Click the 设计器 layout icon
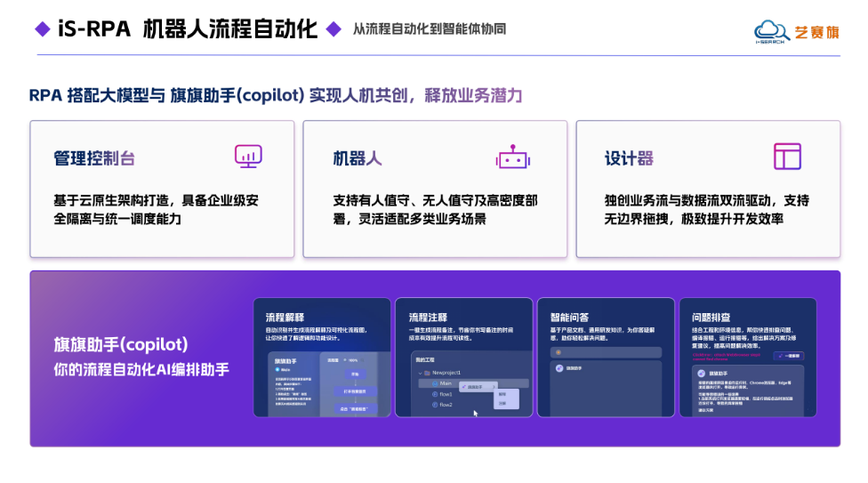 click(x=787, y=157)
